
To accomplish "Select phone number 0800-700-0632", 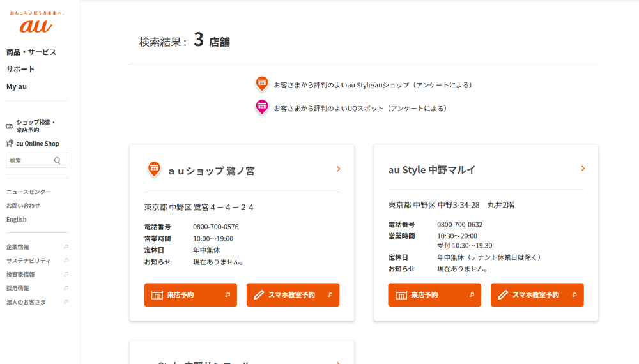I will [459, 224].
